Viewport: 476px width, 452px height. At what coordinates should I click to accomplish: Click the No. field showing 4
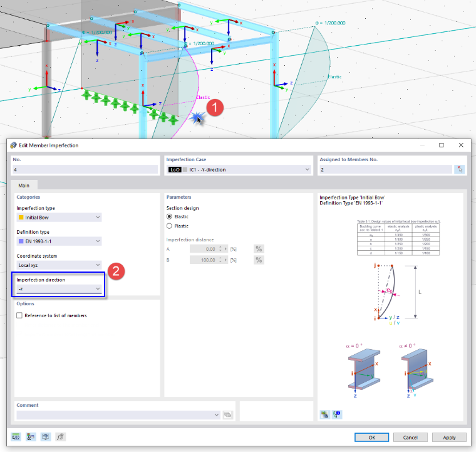(85, 169)
